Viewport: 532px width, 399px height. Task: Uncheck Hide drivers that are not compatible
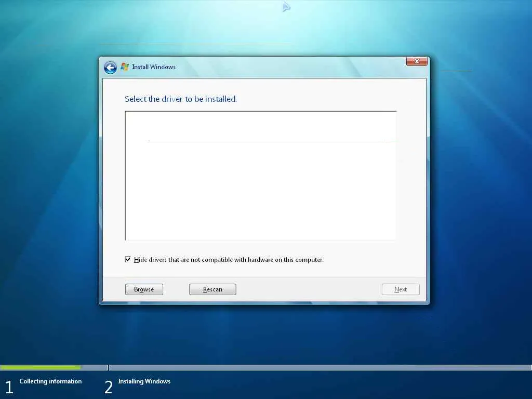[x=128, y=260]
